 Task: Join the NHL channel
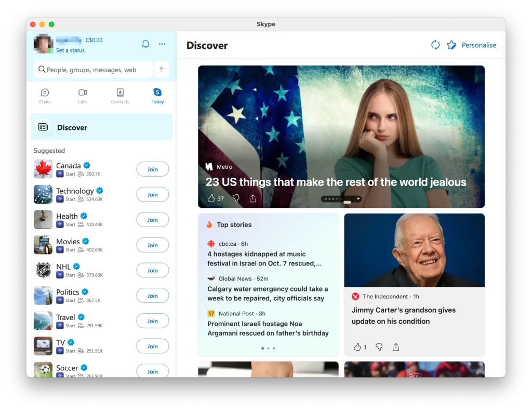[152, 270]
